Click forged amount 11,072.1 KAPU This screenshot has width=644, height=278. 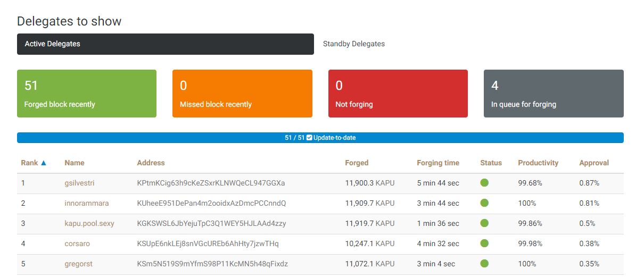[x=370, y=264]
